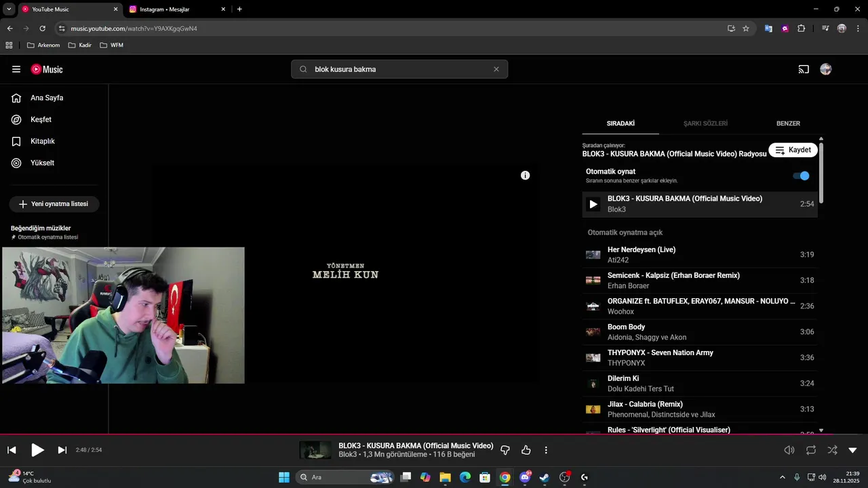
Task: Select Semicenk - Kalpsiz (Erhan Boraer Remix)
Action: click(700, 281)
